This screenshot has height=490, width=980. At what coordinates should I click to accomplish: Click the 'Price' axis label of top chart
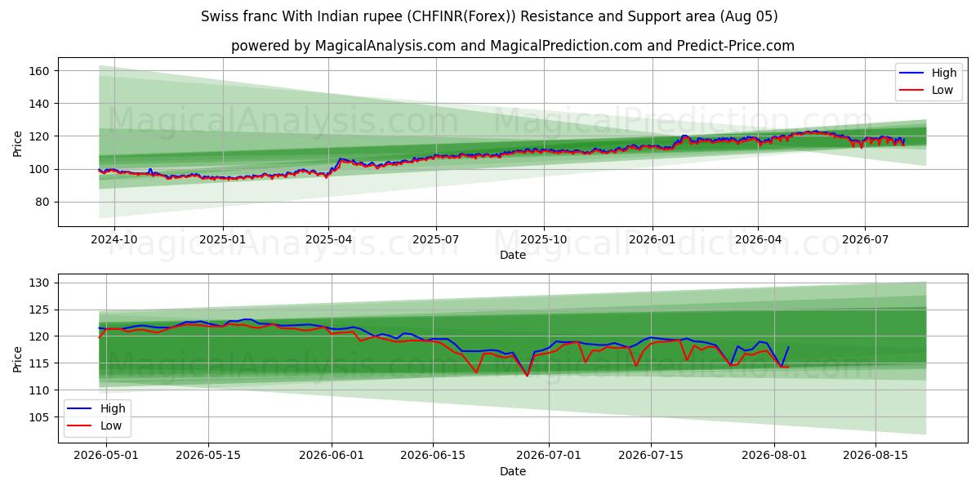click(18, 144)
